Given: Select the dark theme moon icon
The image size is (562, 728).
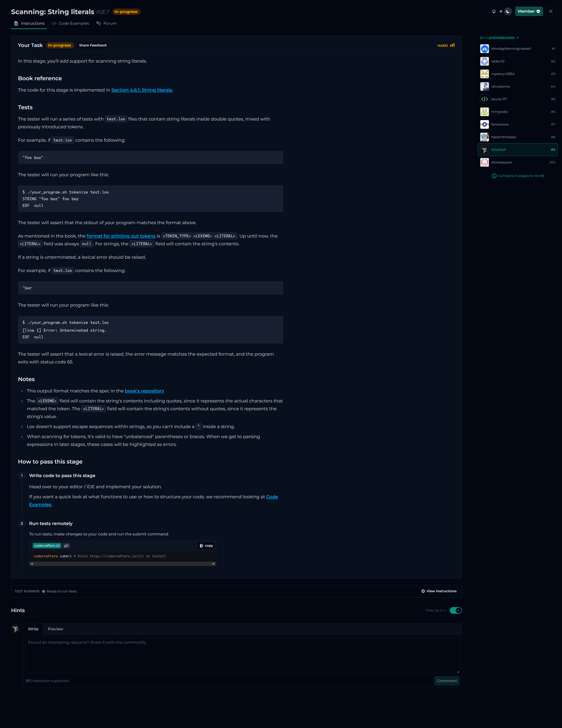Looking at the screenshot, I should 508,11.
